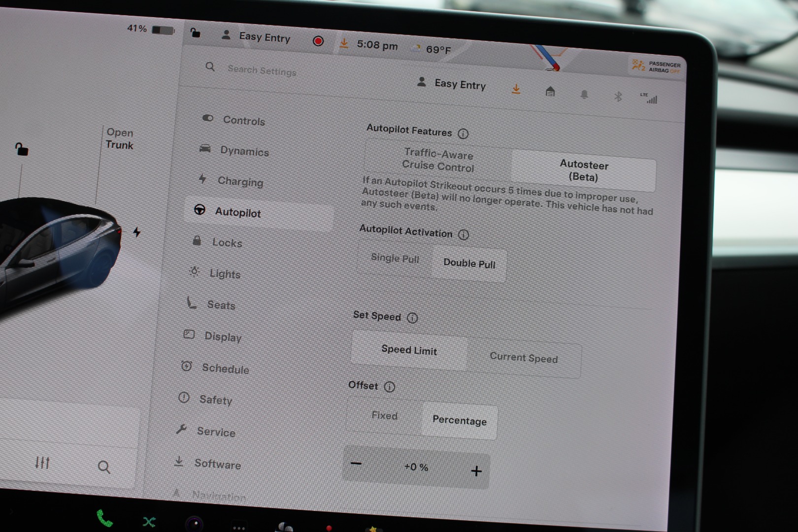The image size is (798, 532).
Task: Set speed mode to Current Speed
Action: pos(524,358)
